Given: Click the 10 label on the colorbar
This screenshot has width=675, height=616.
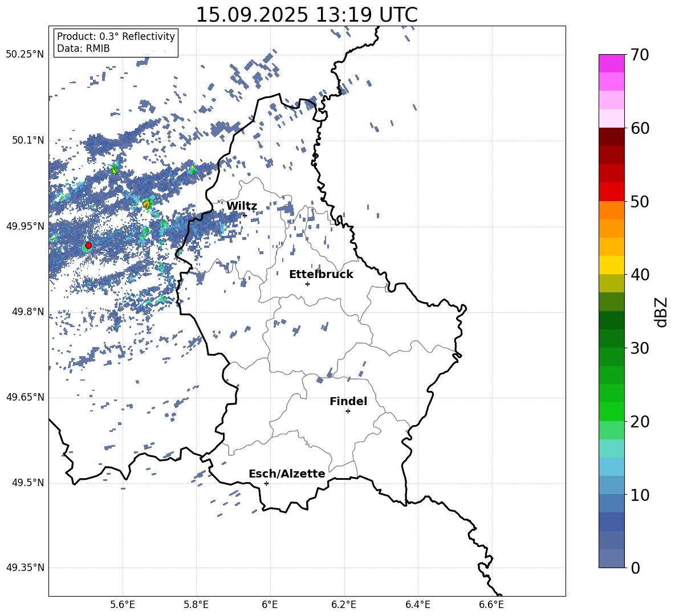Looking at the screenshot, I should coord(640,495).
